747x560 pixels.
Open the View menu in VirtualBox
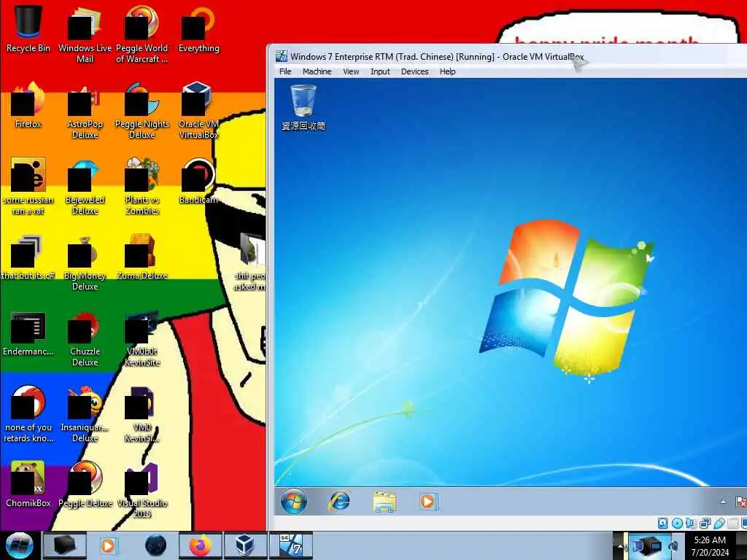(351, 71)
